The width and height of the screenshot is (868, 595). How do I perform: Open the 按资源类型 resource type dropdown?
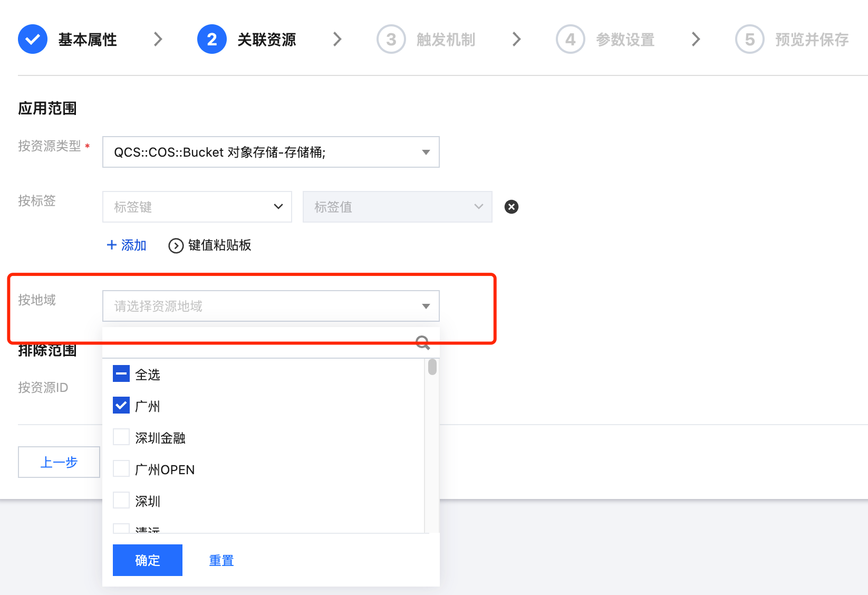(271, 152)
